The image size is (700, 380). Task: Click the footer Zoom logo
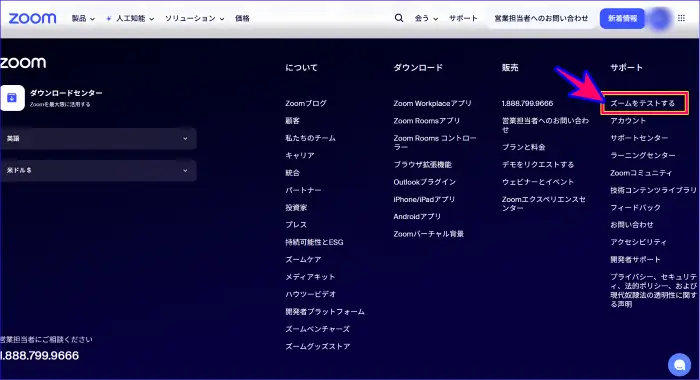[23, 63]
